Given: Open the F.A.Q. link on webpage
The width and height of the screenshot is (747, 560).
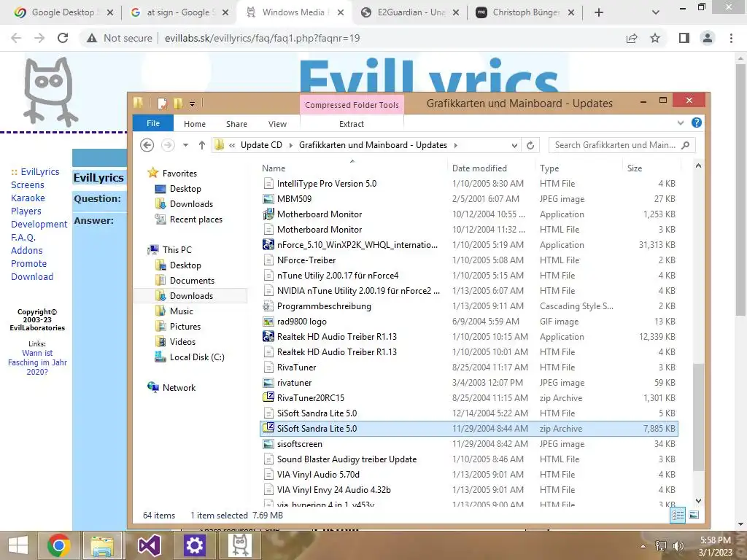Looking at the screenshot, I should pyautogui.click(x=23, y=237).
